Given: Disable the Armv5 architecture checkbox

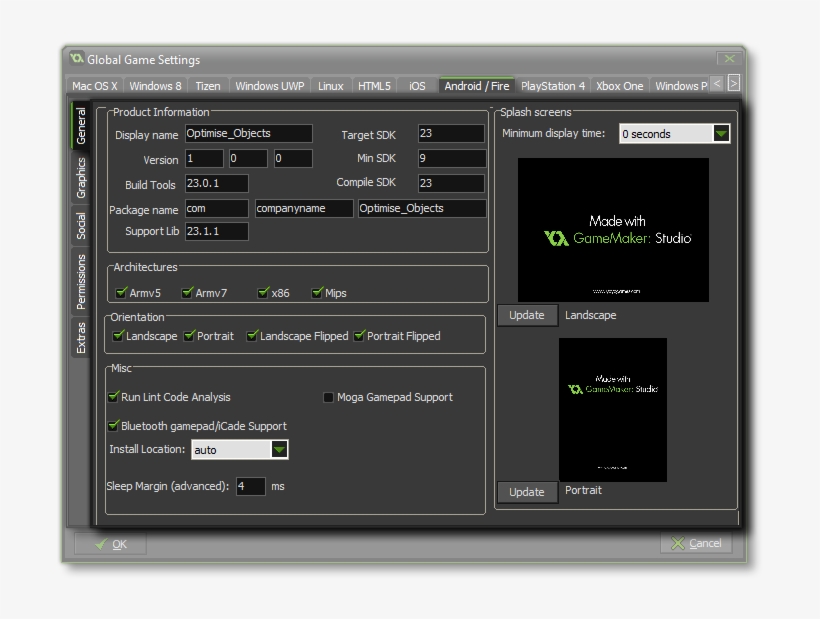Looking at the screenshot, I should click(121, 293).
